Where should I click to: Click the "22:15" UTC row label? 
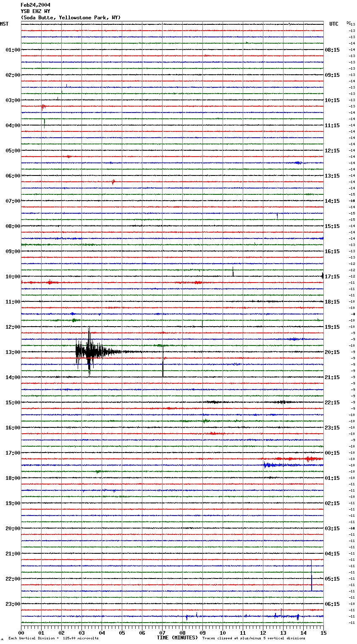(332, 403)
